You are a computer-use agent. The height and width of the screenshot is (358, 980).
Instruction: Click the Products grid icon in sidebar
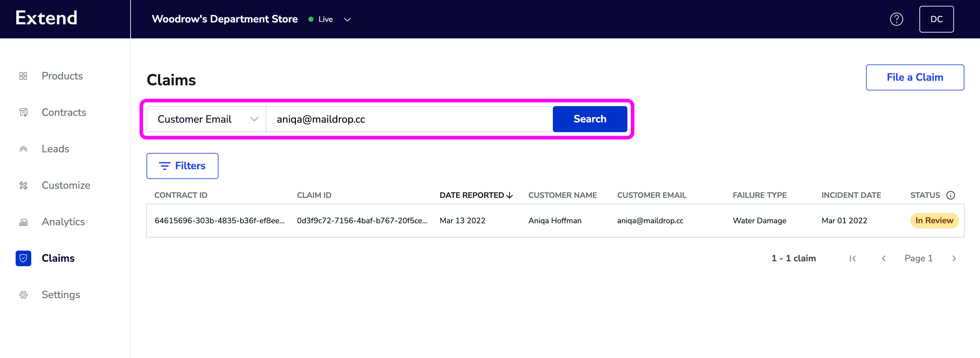pyautogui.click(x=23, y=76)
